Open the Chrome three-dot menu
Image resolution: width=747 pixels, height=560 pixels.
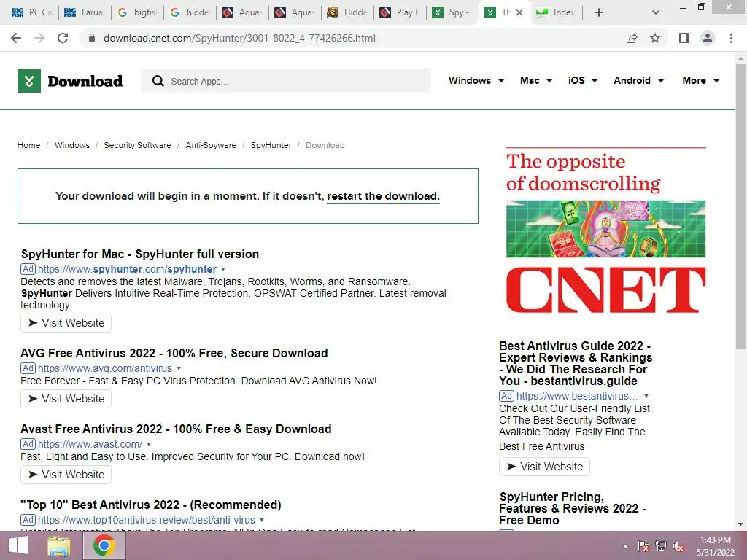click(731, 38)
